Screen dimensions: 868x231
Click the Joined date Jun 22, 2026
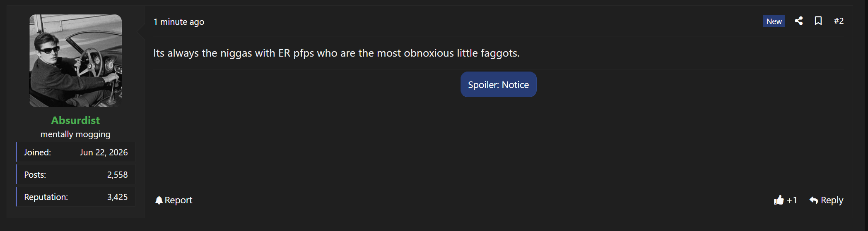click(104, 152)
